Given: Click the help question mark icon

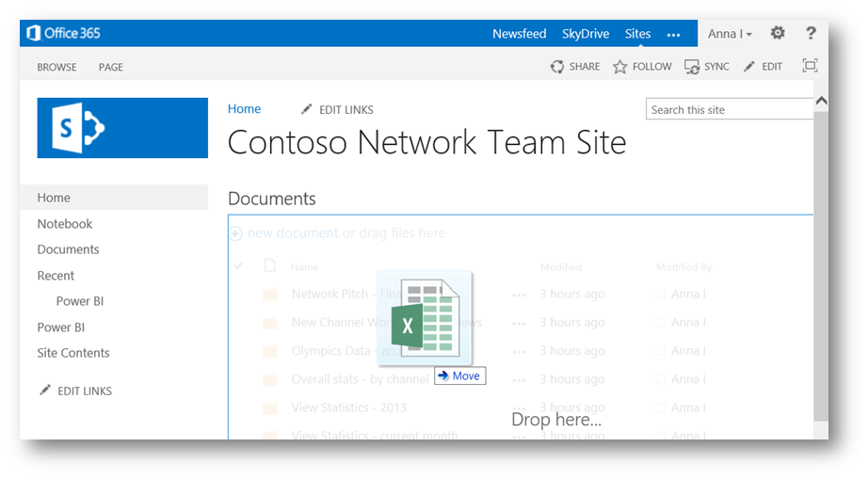Looking at the screenshot, I should pyautogui.click(x=811, y=33).
